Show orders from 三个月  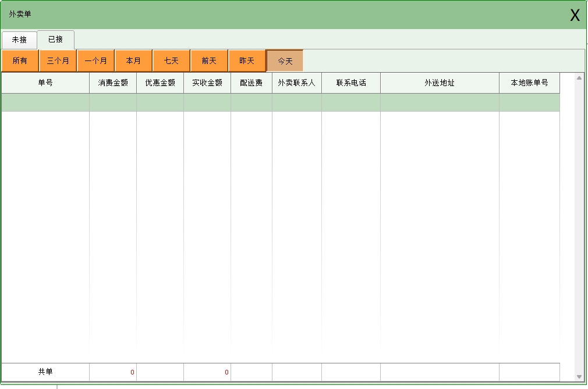click(58, 60)
